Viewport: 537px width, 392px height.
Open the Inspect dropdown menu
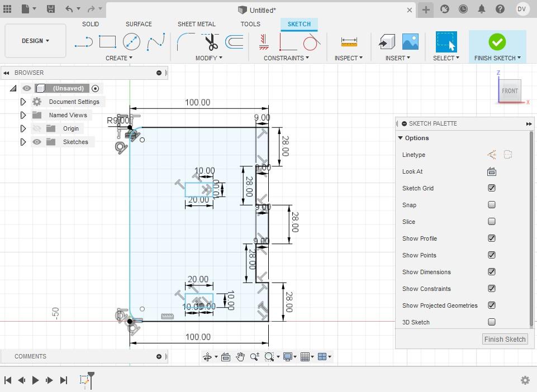(349, 58)
